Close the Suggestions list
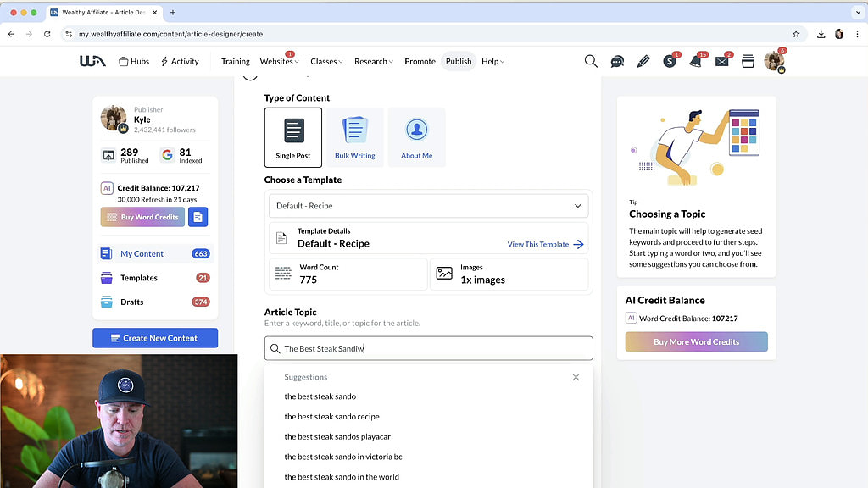Screen dimensions: 868x488 click(576, 377)
